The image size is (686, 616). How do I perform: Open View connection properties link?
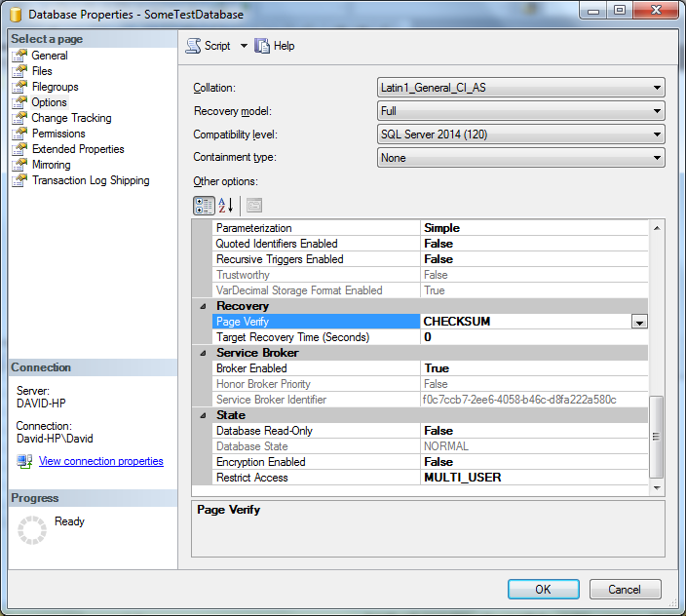click(x=101, y=461)
